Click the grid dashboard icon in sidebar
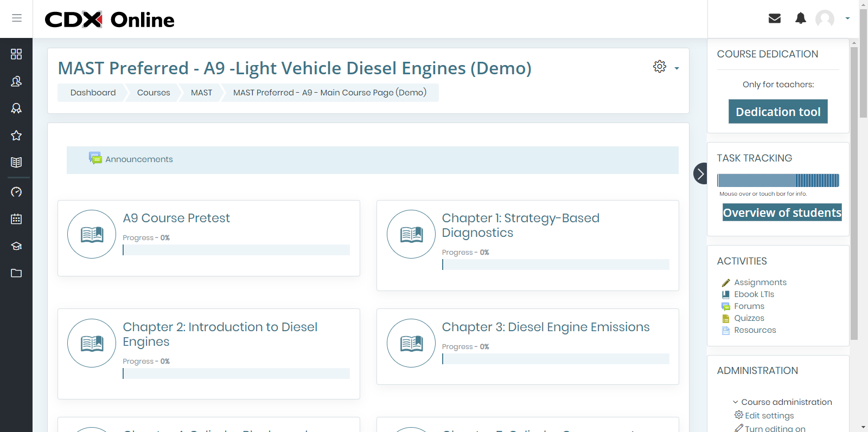 [16, 54]
